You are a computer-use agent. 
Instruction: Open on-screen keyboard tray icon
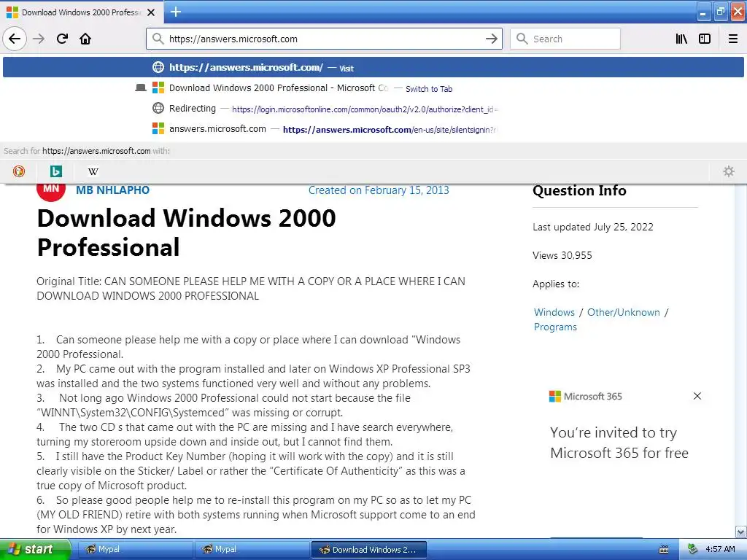tap(663, 550)
